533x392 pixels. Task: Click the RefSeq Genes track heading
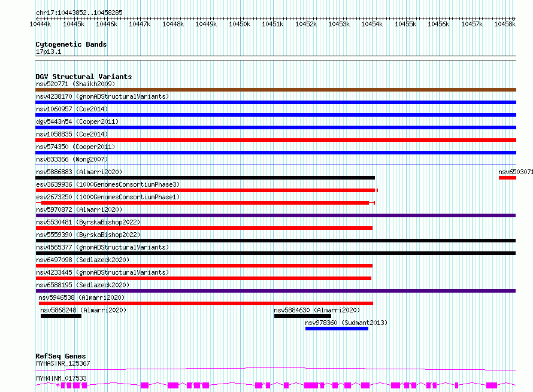60,356
